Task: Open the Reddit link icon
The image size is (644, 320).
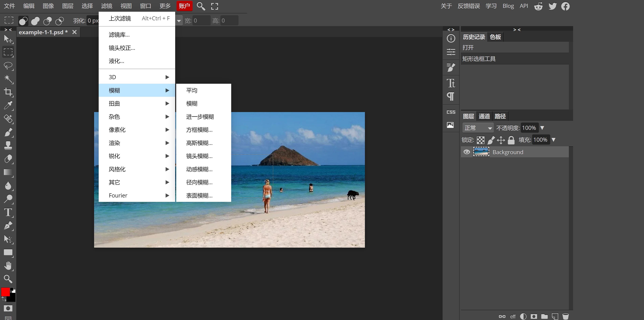Action: pyautogui.click(x=538, y=6)
